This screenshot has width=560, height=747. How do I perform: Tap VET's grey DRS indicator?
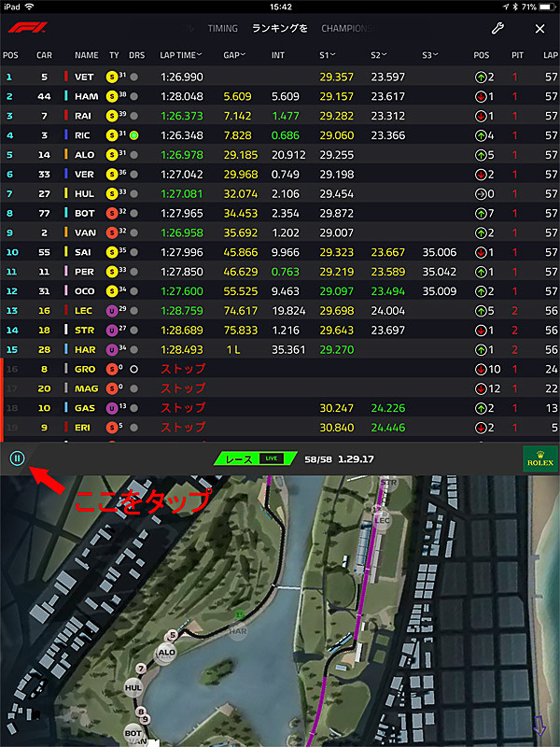(134, 78)
